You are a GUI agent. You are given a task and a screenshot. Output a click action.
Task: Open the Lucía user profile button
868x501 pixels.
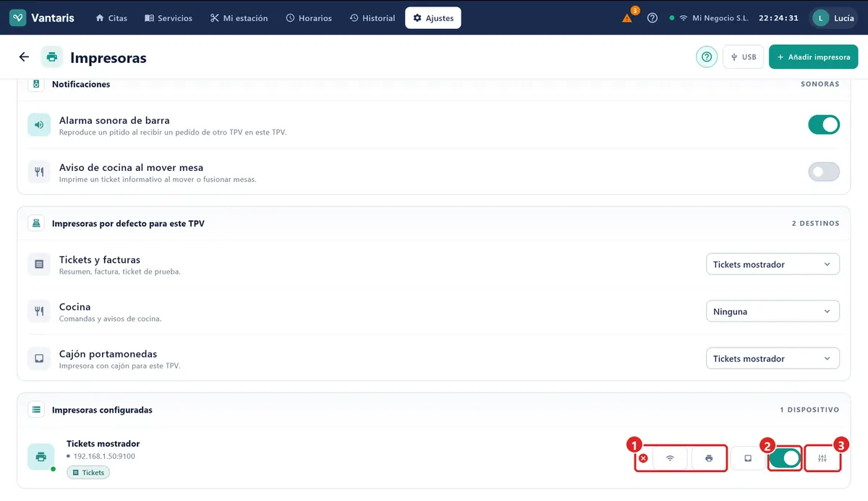click(x=833, y=18)
